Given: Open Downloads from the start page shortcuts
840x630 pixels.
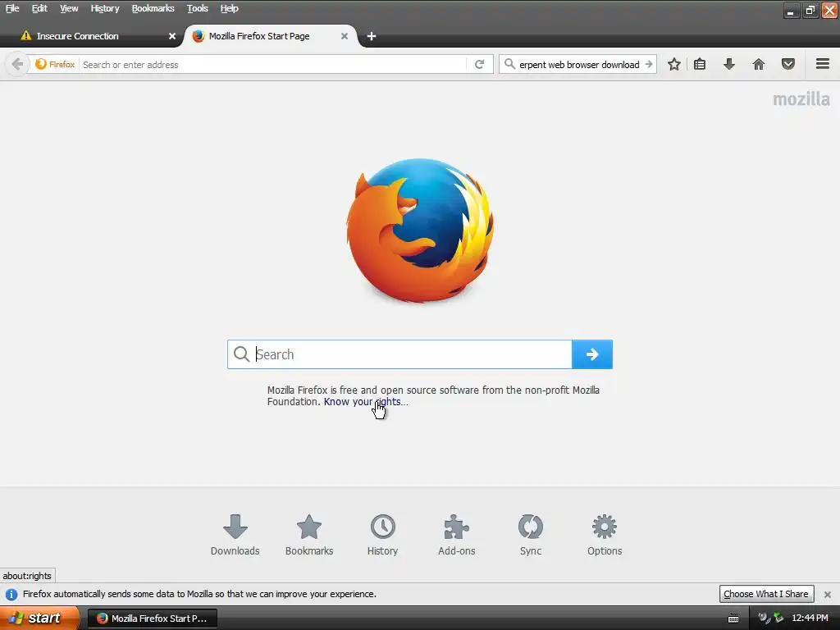Looking at the screenshot, I should [x=235, y=535].
